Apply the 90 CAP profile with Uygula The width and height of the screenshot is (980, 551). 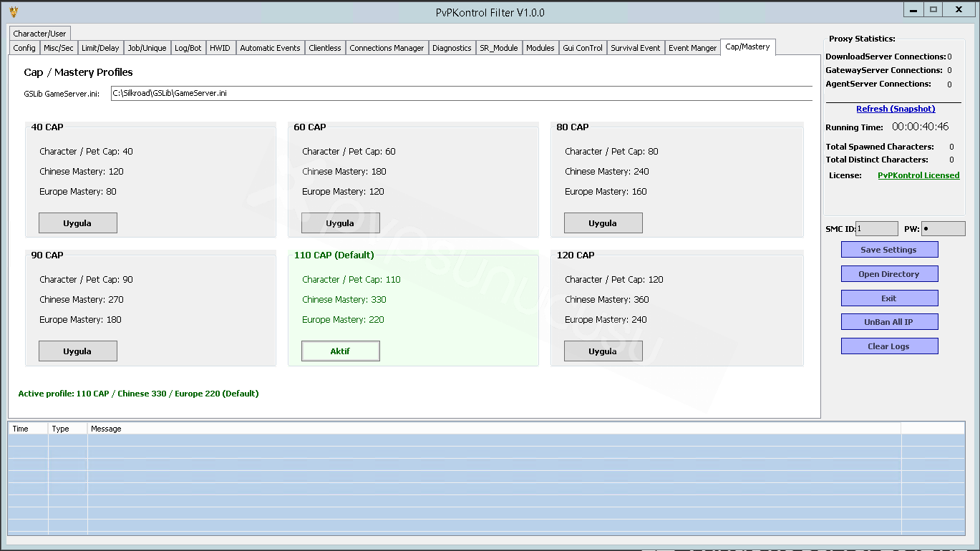(x=77, y=351)
